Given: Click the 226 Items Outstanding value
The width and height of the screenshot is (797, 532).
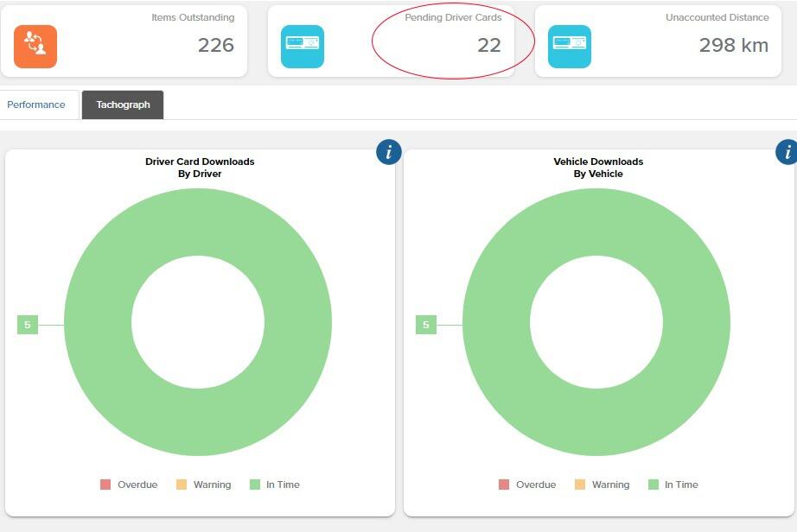Looking at the screenshot, I should point(216,45).
